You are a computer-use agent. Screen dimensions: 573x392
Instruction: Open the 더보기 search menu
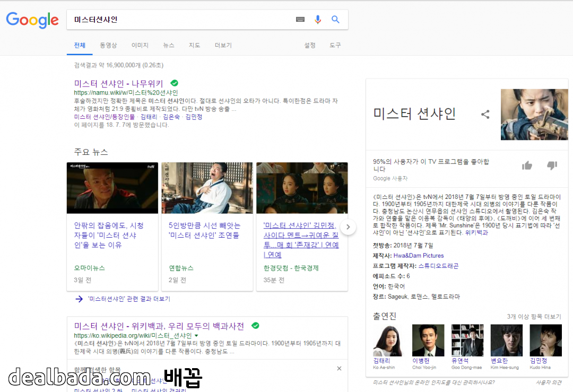coord(223,46)
